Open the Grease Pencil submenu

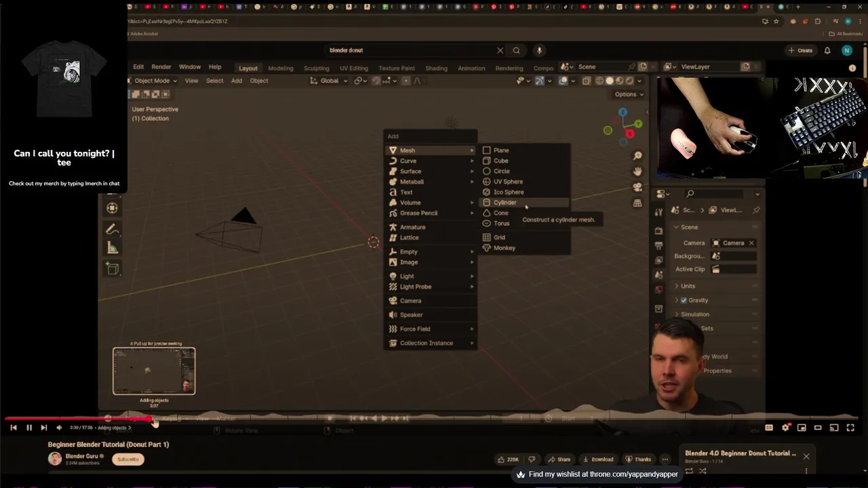pos(431,213)
